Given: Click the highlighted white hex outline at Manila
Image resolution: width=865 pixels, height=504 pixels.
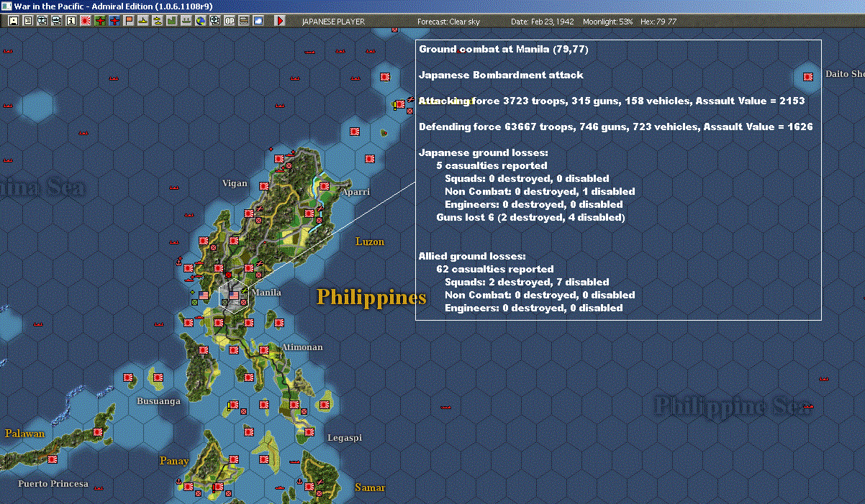Looking at the screenshot, I should [234, 297].
